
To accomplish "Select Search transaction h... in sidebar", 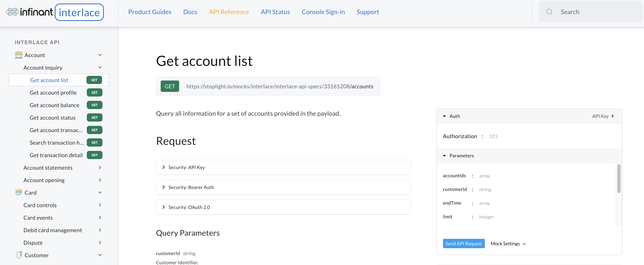I will pyautogui.click(x=57, y=142).
